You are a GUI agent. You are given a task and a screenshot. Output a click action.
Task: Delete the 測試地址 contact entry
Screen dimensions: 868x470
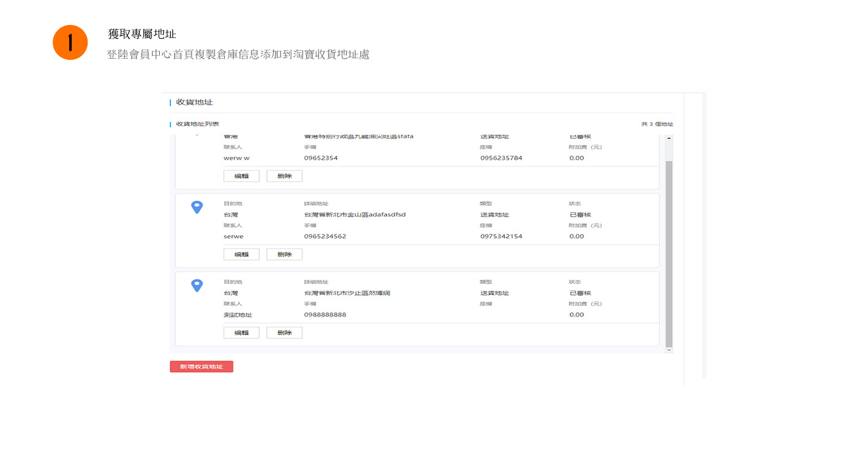pos(284,332)
